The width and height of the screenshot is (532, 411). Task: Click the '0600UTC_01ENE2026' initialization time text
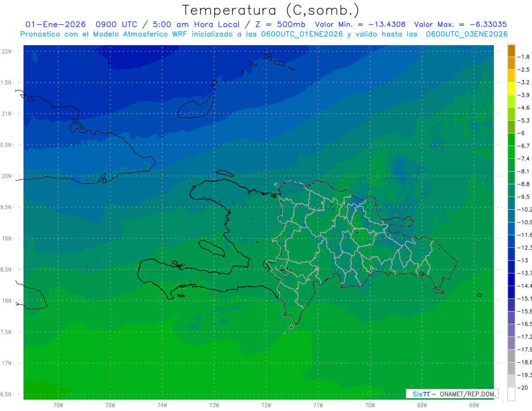(303, 34)
